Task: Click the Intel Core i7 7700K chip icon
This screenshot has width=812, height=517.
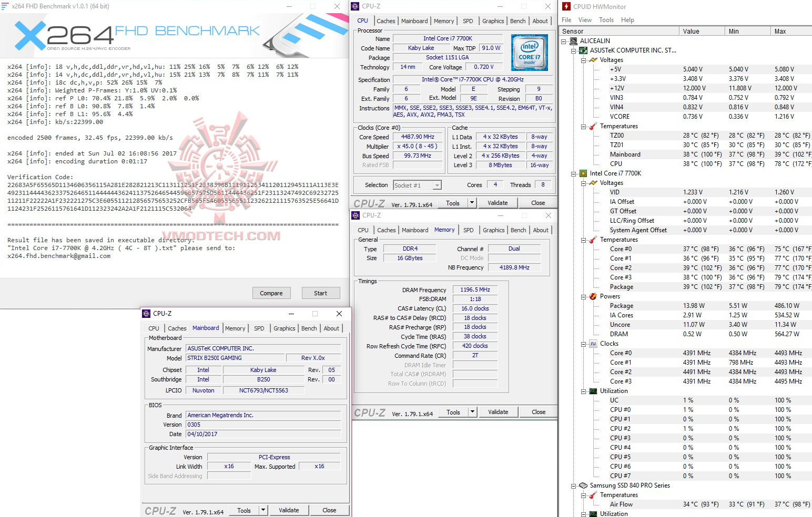Action: [x=583, y=173]
